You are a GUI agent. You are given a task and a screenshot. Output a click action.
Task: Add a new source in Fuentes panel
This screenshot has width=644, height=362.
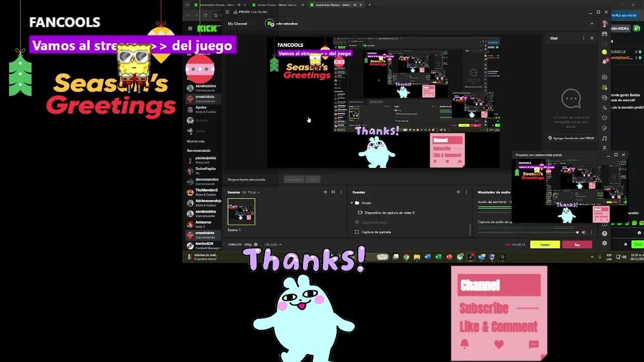pos(458,192)
